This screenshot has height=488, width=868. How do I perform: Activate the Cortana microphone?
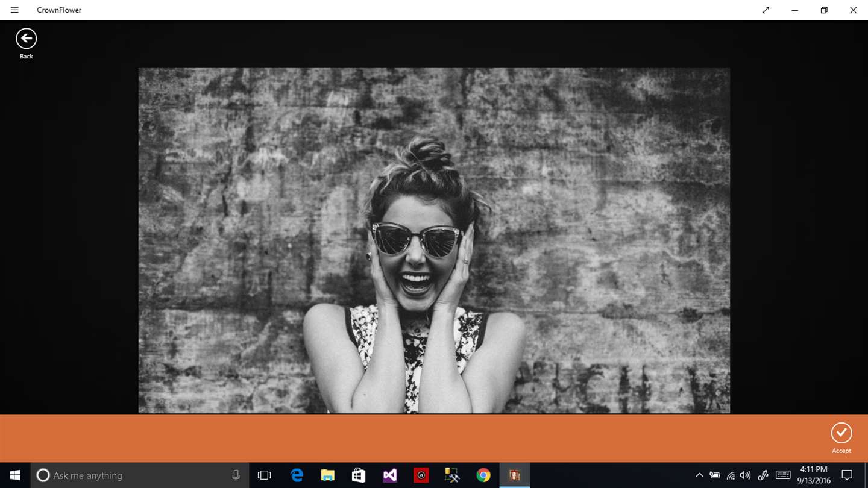pyautogui.click(x=236, y=475)
